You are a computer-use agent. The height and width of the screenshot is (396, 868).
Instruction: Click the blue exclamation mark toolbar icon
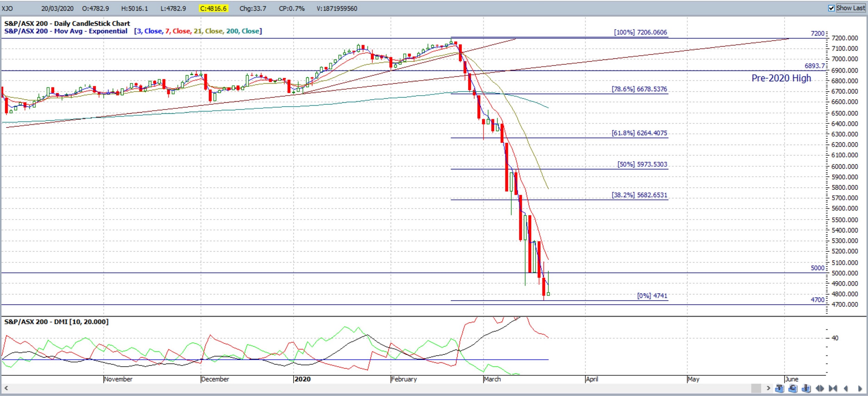(x=806, y=388)
